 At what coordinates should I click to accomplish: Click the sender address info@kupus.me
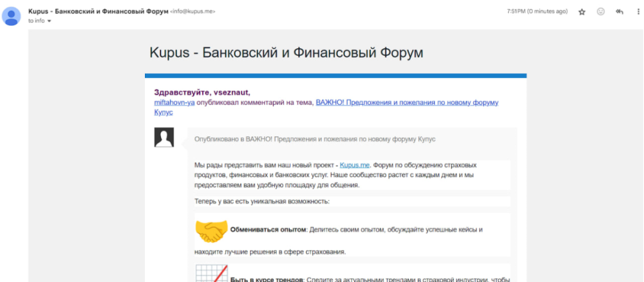[x=193, y=12]
